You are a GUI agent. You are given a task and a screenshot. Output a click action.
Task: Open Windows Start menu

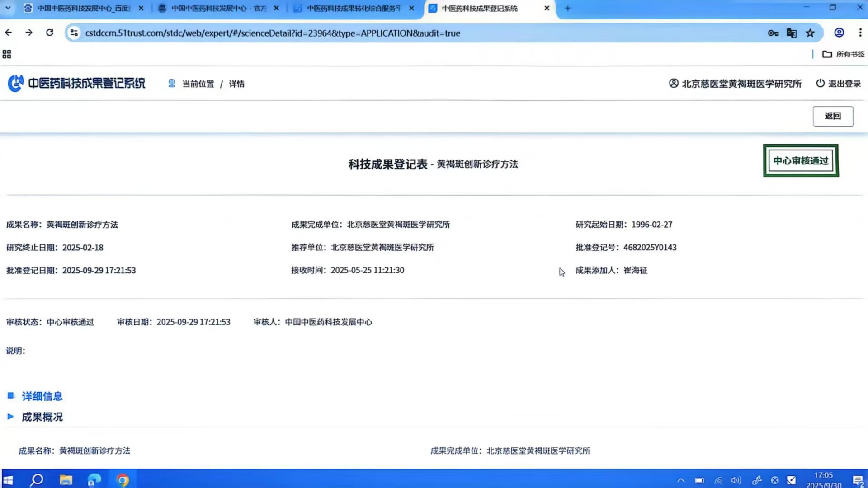[8, 480]
